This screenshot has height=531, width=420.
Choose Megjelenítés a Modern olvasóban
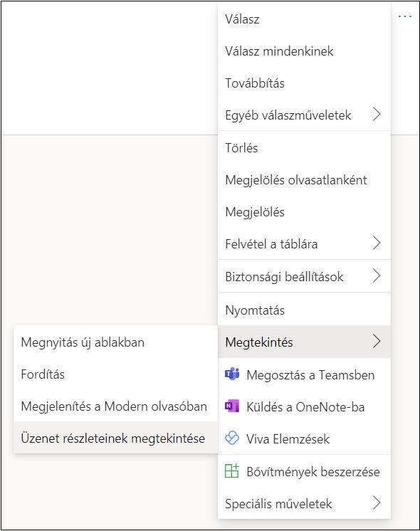(x=115, y=406)
